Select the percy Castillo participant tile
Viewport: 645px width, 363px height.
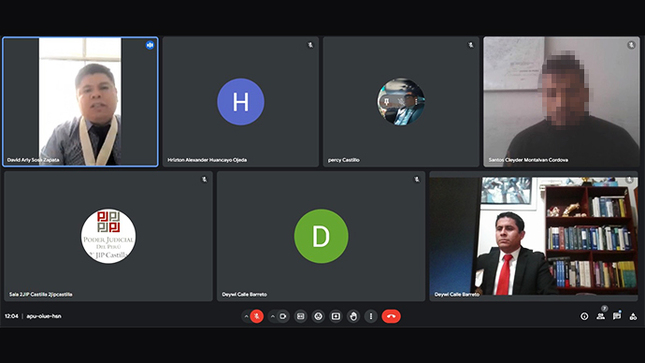(401, 102)
